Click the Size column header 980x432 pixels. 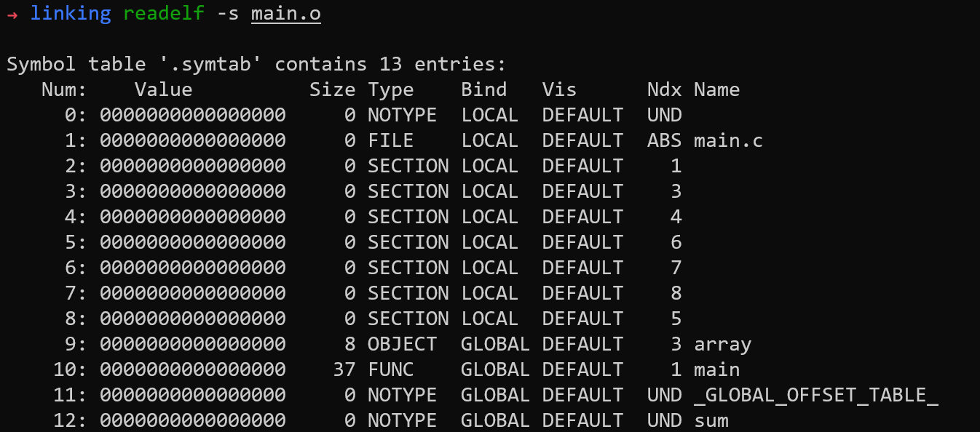point(332,89)
